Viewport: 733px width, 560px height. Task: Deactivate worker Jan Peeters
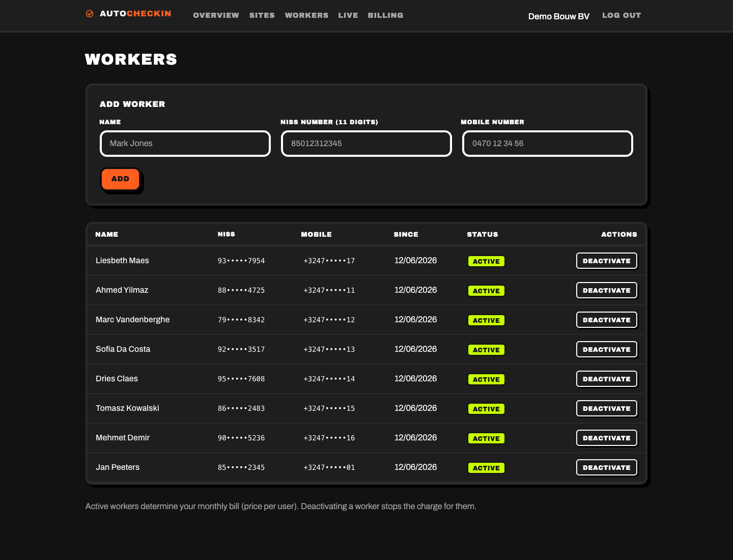pos(607,467)
